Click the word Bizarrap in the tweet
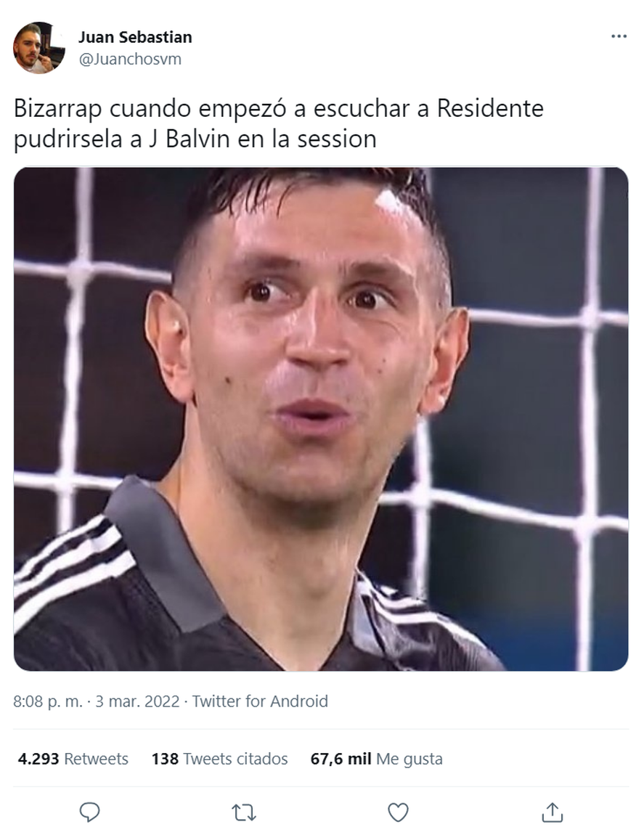Screen dimensions: 644x835 point(57,109)
